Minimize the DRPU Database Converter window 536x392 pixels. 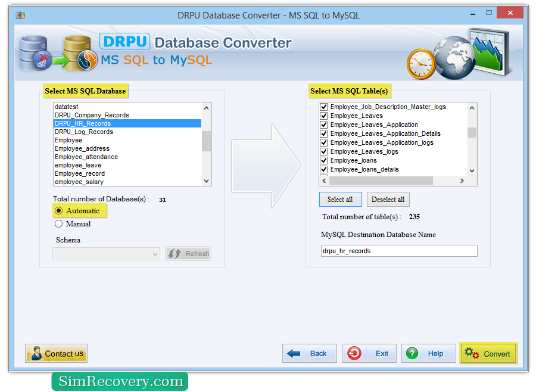click(473, 14)
